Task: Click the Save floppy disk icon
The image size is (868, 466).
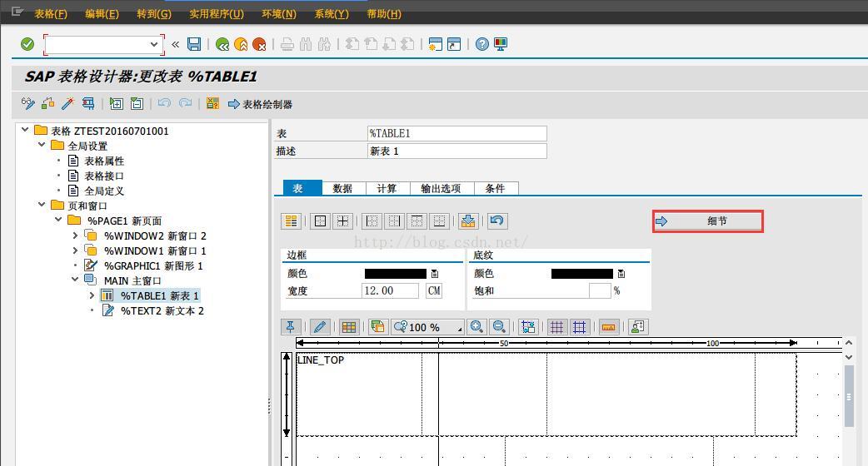Action: coord(194,44)
